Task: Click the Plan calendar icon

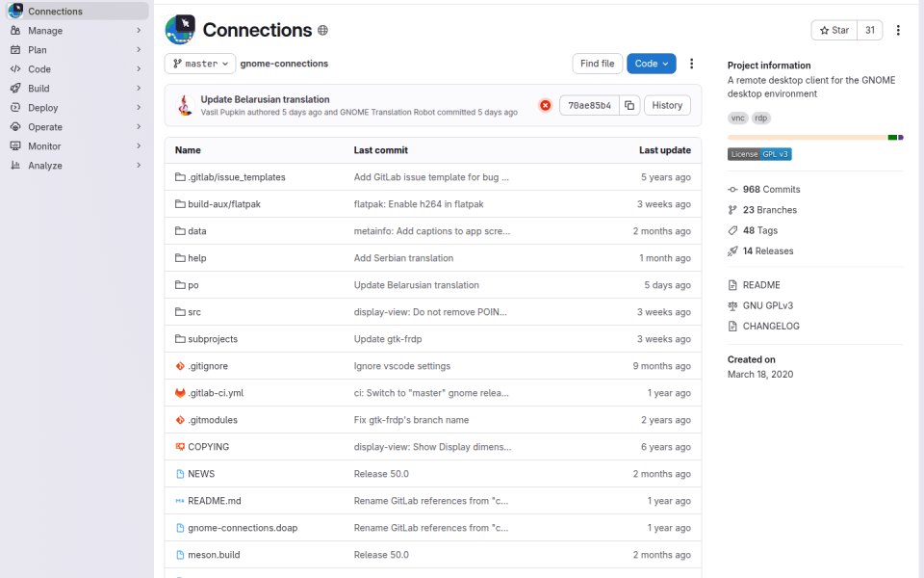Action: [15, 49]
